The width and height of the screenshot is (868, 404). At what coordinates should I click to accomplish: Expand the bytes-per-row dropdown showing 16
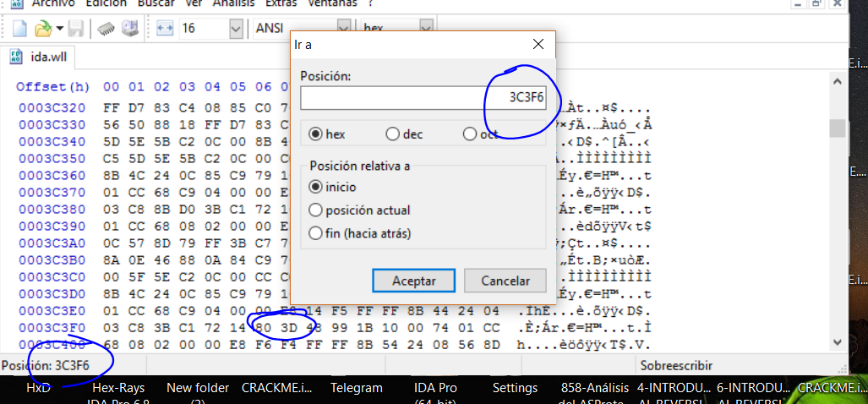(235, 29)
